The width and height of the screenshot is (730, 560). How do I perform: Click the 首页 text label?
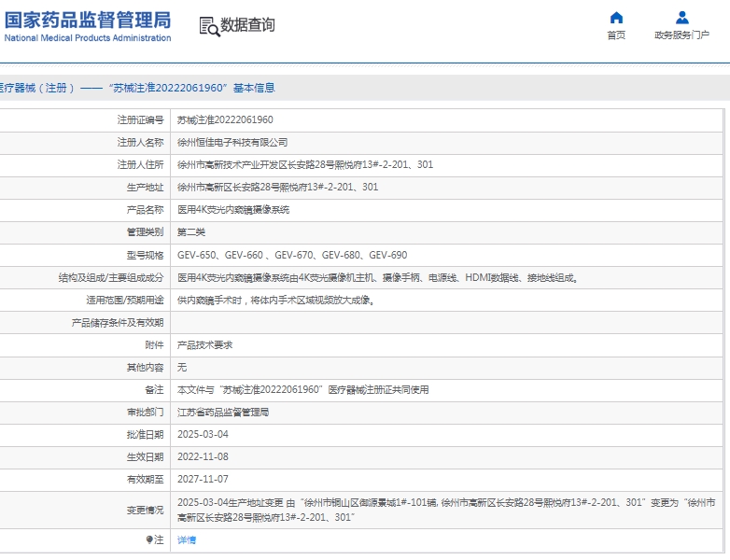(x=616, y=35)
